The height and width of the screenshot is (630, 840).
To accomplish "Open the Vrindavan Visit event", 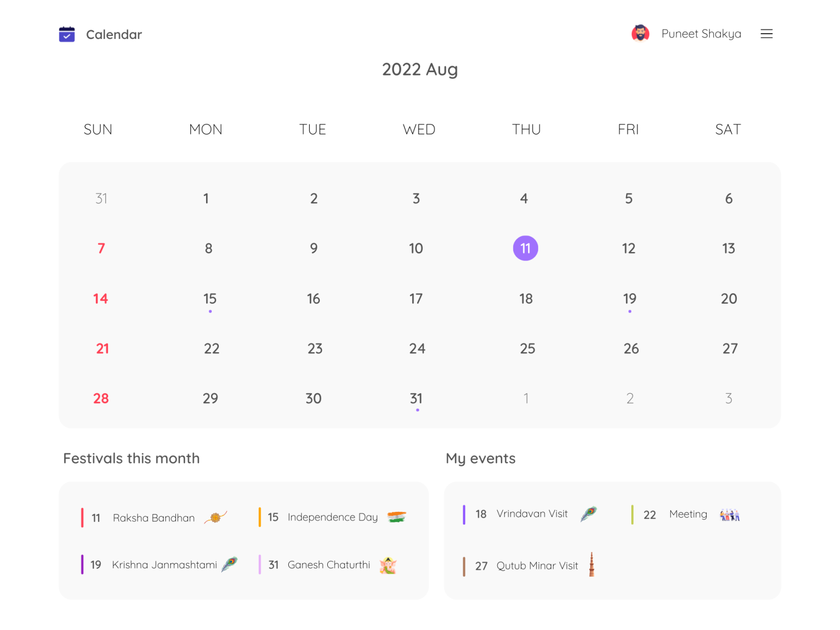I will 530,514.
